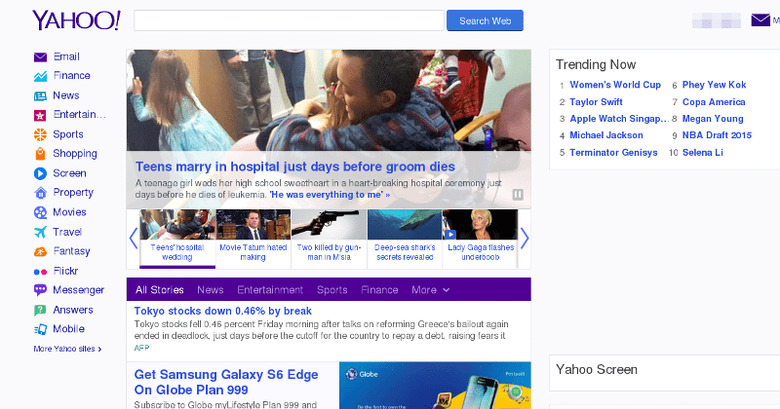Click the Travel airplane icon
780x409 pixels.
tap(40, 232)
